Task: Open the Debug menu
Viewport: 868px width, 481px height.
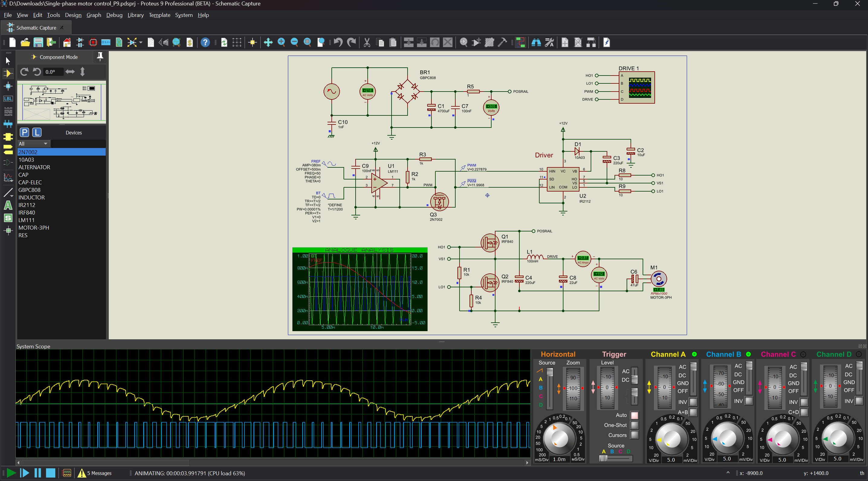Action: click(x=114, y=15)
